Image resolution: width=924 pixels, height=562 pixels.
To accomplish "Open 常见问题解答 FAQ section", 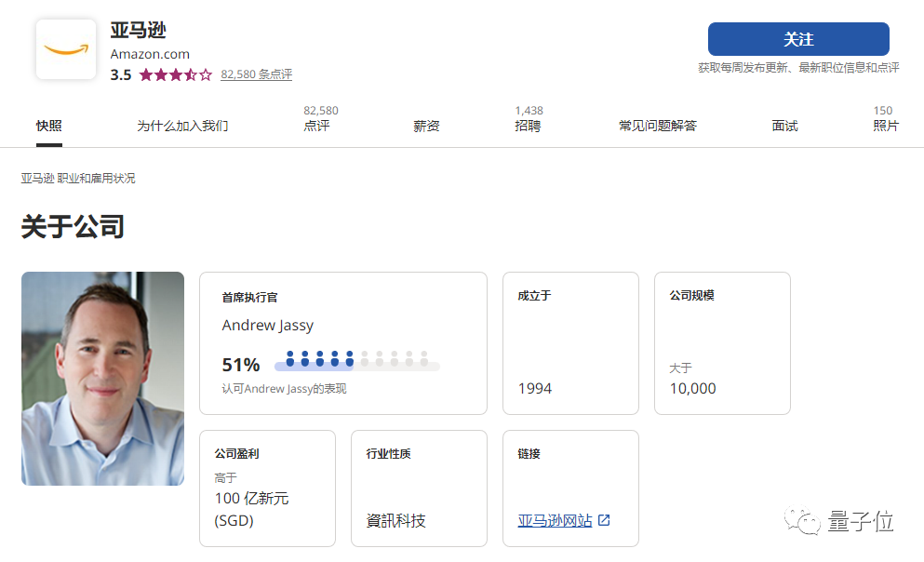I will tap(657, 125).
